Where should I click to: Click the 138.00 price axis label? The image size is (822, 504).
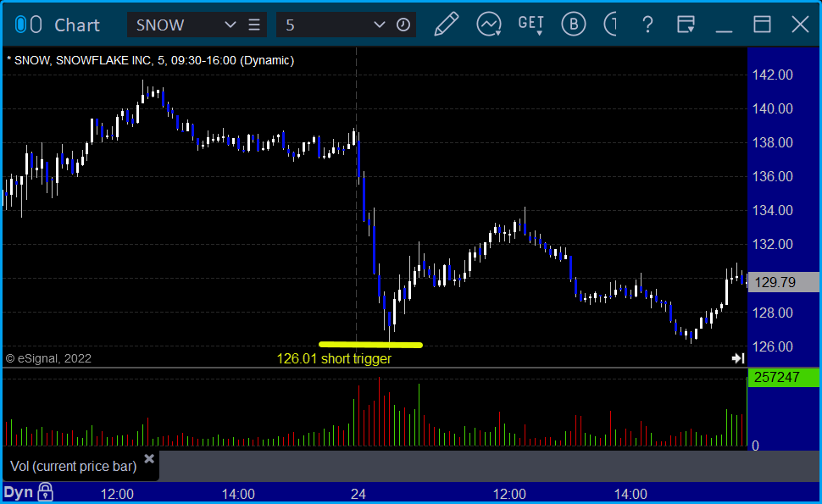click(773, 142)
